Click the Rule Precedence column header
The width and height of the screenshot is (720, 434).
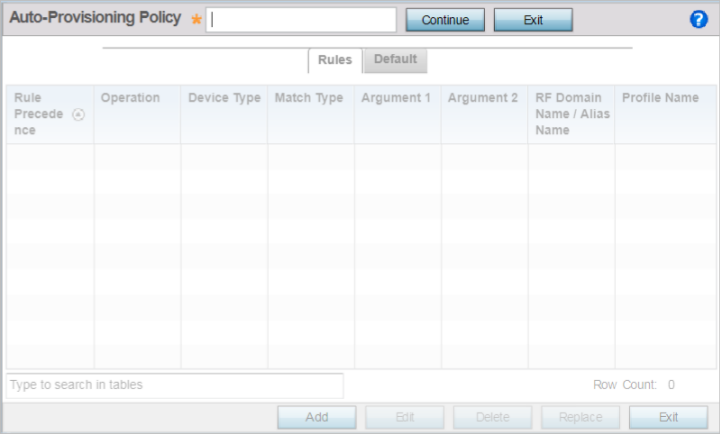(50, 114)
